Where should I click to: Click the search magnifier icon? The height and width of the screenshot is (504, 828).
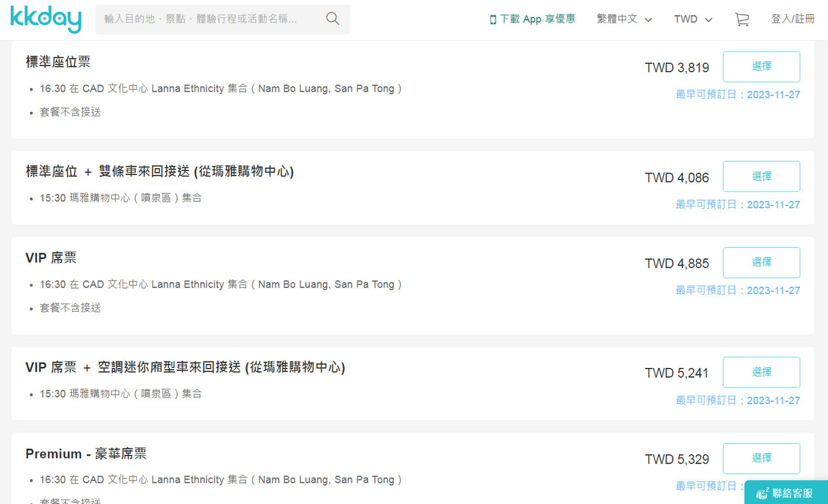(x=333, y=19)
